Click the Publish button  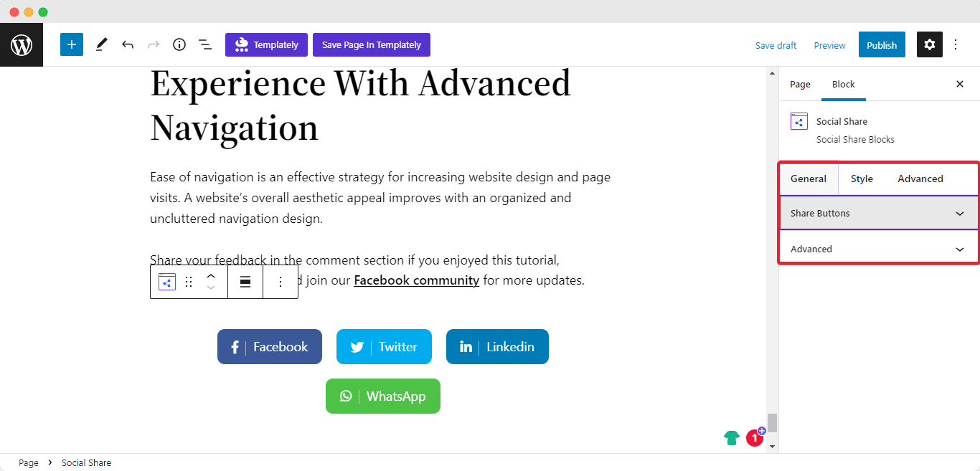point(881,45)
